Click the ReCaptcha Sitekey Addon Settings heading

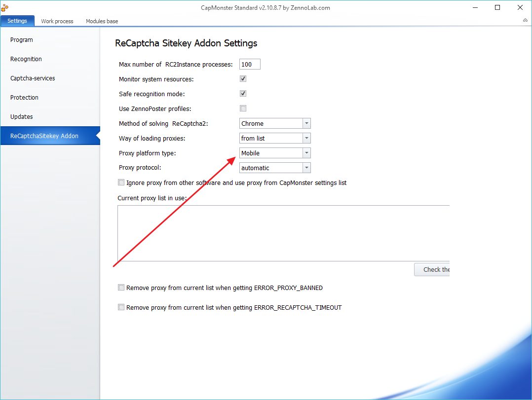pos(186,43)
